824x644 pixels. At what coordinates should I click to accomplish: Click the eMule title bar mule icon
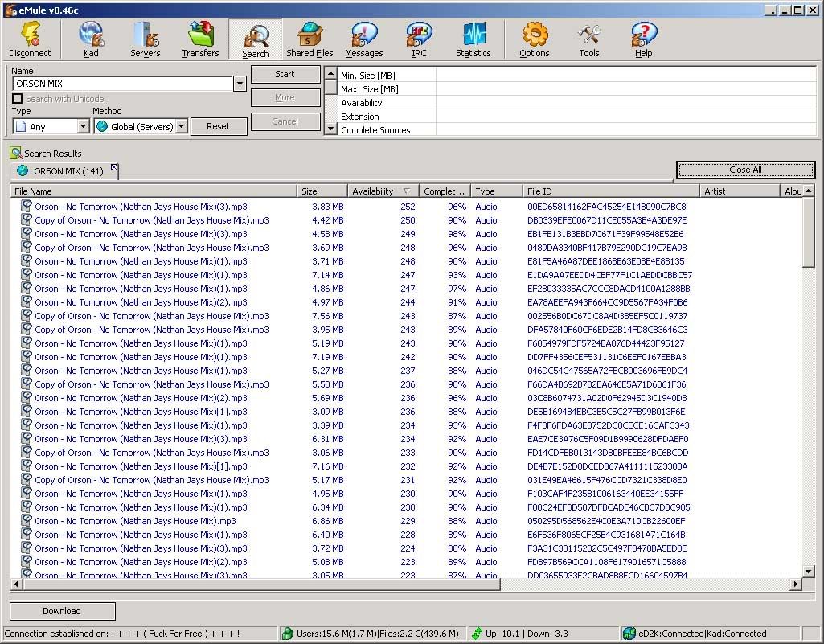10,10
